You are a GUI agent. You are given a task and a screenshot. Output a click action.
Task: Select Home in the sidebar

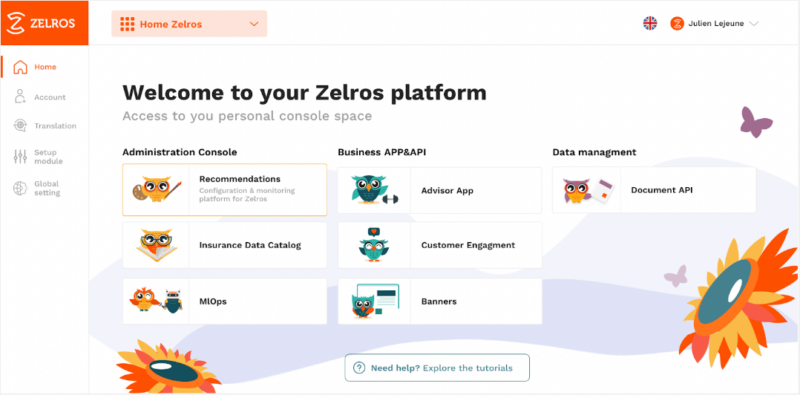[44, 67]
